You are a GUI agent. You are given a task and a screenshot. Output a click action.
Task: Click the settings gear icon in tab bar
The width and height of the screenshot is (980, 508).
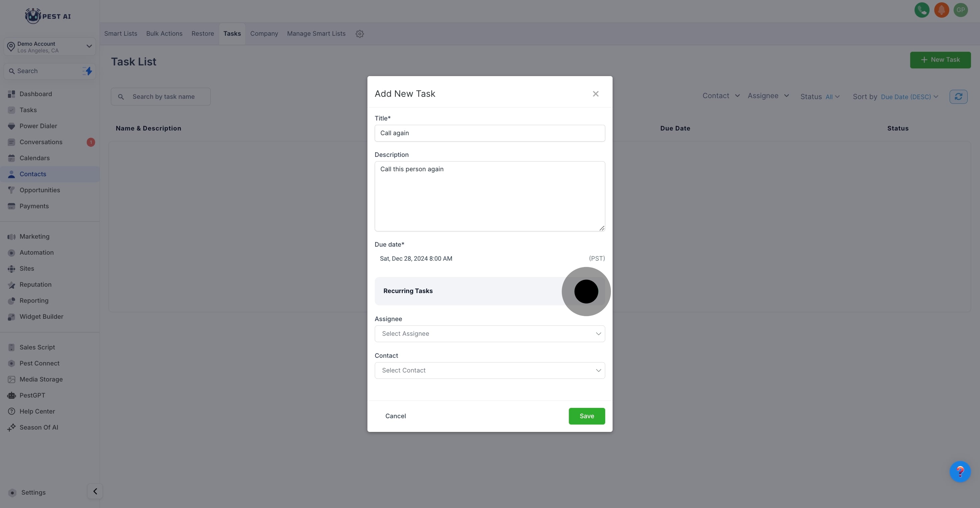pyautogui.click(x=359, y=34)
